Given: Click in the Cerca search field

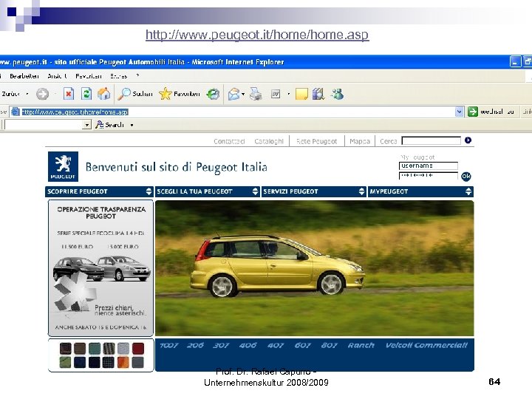Looking at the screenshot, I should [431, 140].
